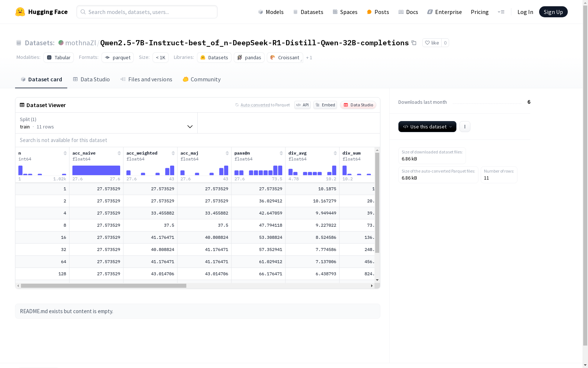The height and width of the screenshot is (368, 588).
Task: Click the table's vertical scrollbar thumb
Action: tap(377, 203)
